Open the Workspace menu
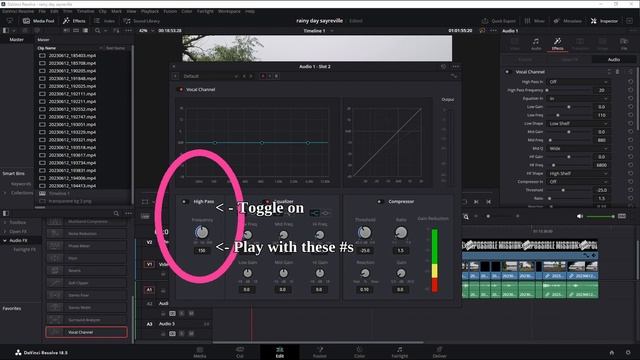Image resolution: width=640 pixels, height=360 pixels. 229,11
